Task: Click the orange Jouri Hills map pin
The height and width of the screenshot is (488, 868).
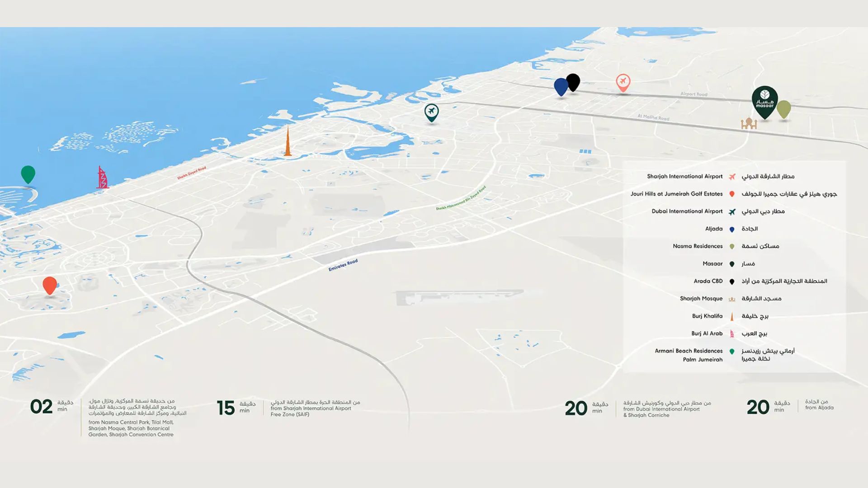Action: point(50,285)
